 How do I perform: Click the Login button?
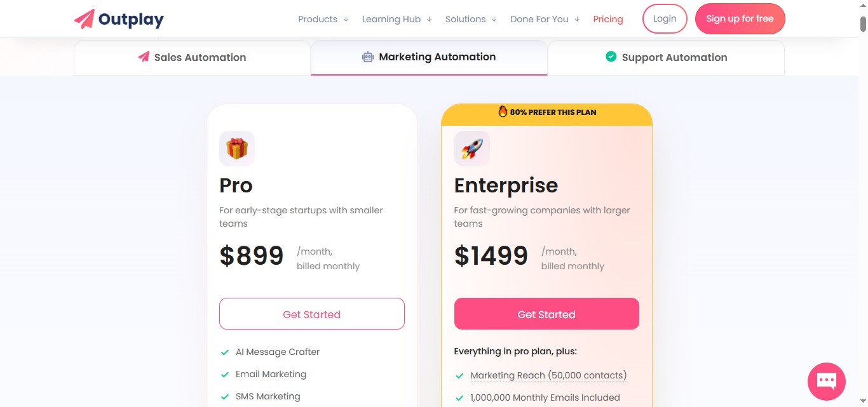coord(665,18)
